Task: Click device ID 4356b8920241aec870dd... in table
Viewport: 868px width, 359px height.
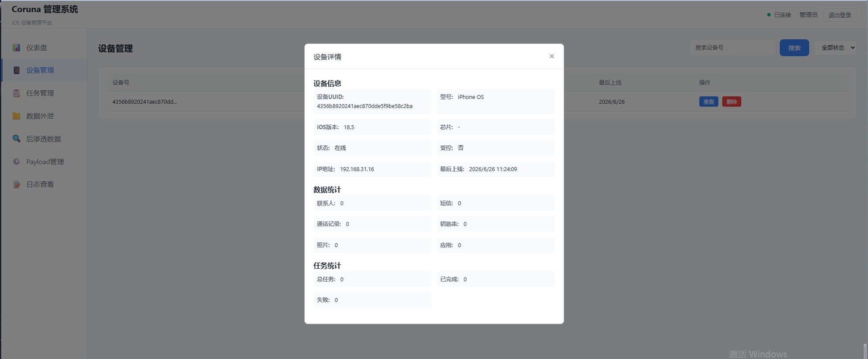Action: (144, 102)
